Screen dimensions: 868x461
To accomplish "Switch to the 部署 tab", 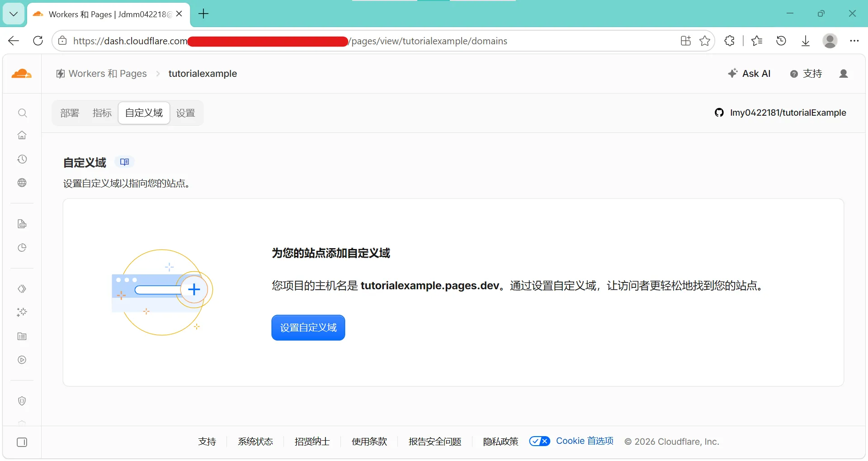I will pyautogui.click(x=70, y=113).
